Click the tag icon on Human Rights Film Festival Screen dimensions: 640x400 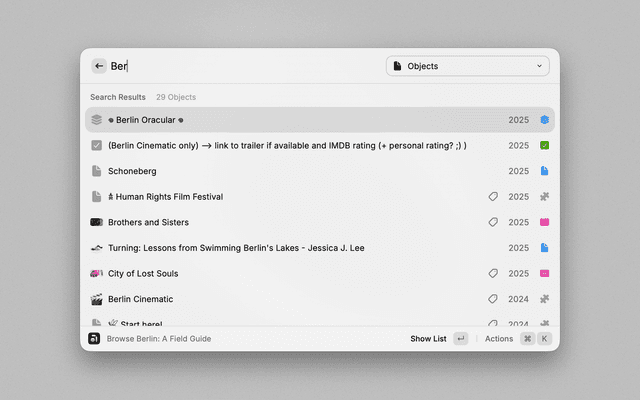tap(493, 197)
